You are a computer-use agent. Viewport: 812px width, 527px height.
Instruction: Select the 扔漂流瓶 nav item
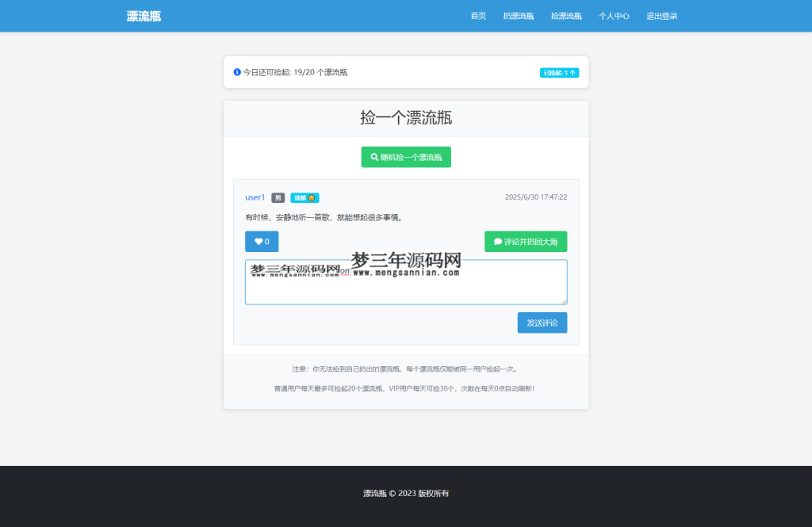(518, 16)
